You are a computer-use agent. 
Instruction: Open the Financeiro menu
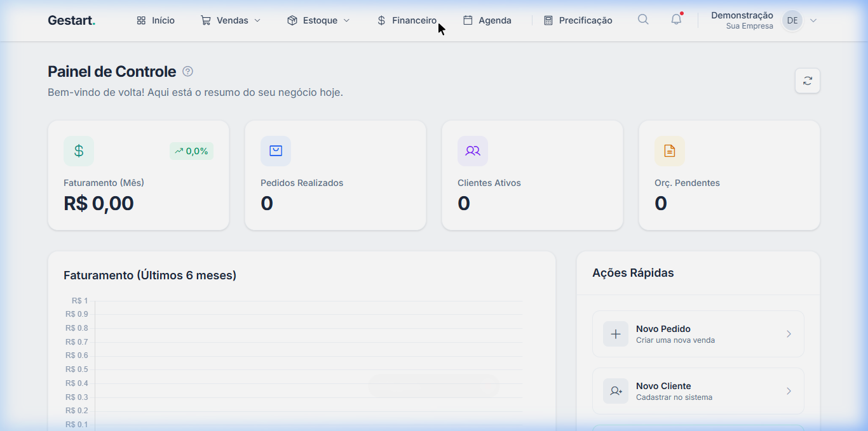click(407, 20)
